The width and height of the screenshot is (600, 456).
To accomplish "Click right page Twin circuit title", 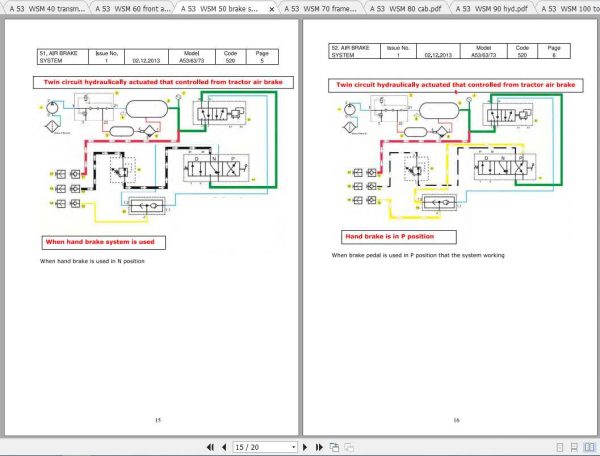I will click(456, 85).
